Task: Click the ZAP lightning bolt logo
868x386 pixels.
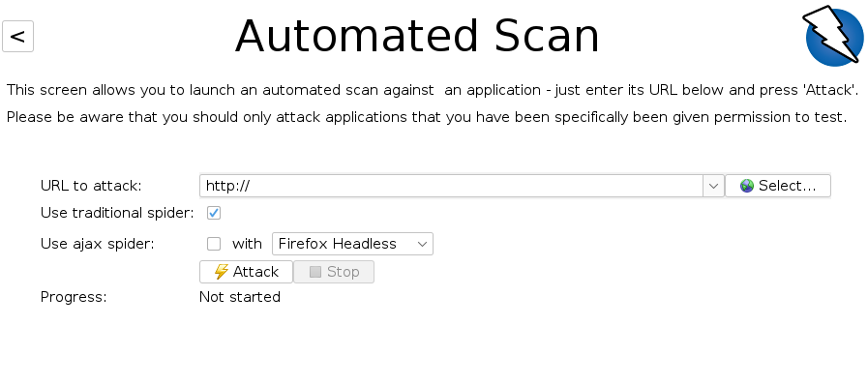Action: (x=833, y=36)
